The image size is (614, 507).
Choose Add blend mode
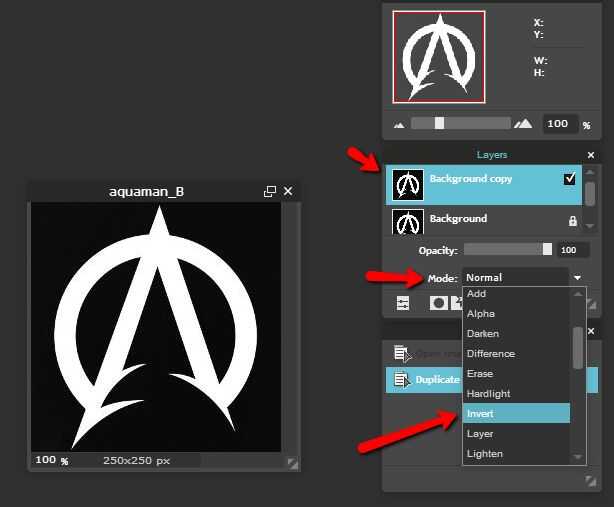pos(516,294)
